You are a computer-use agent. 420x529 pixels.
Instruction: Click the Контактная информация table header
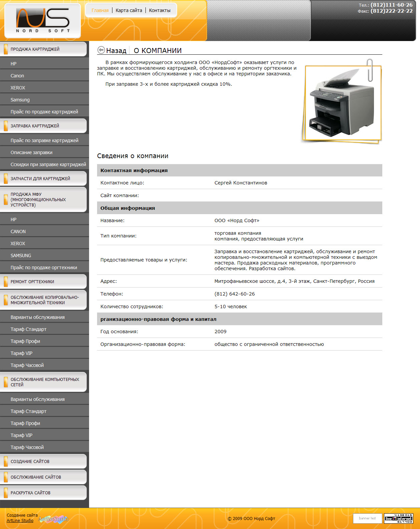coord(240,170)
